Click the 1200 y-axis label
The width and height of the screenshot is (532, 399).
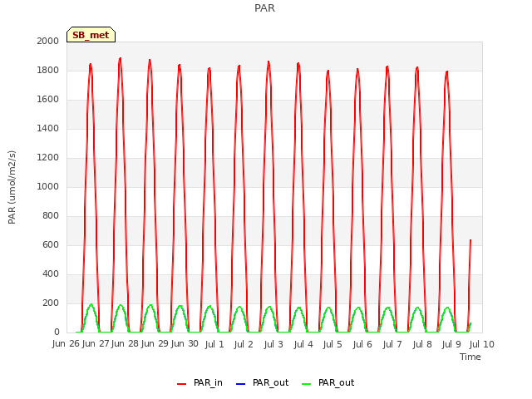[48, 157]
